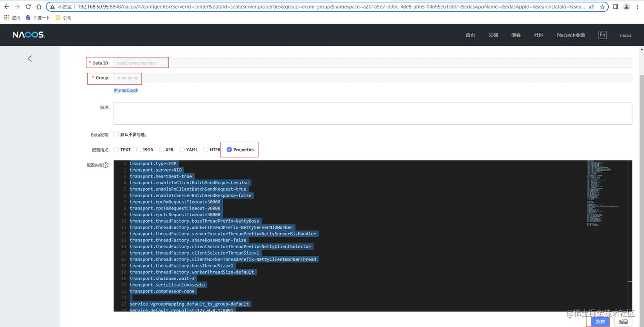Screen dimensions: 644x327
Task: Collapse the left sidebar panel
Action: (29, 58)
